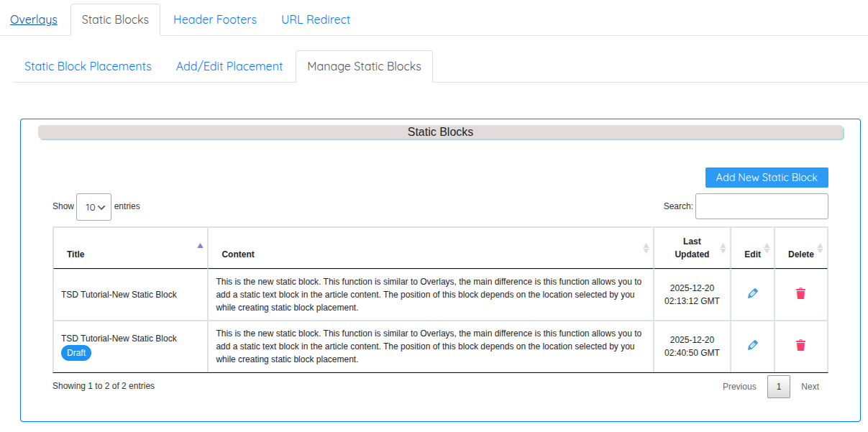Edit the Draft static block with pencil icon
Image resolution: width=868 pixels, height=432 pixels.
pyautogui.click(x=752, y=345)
